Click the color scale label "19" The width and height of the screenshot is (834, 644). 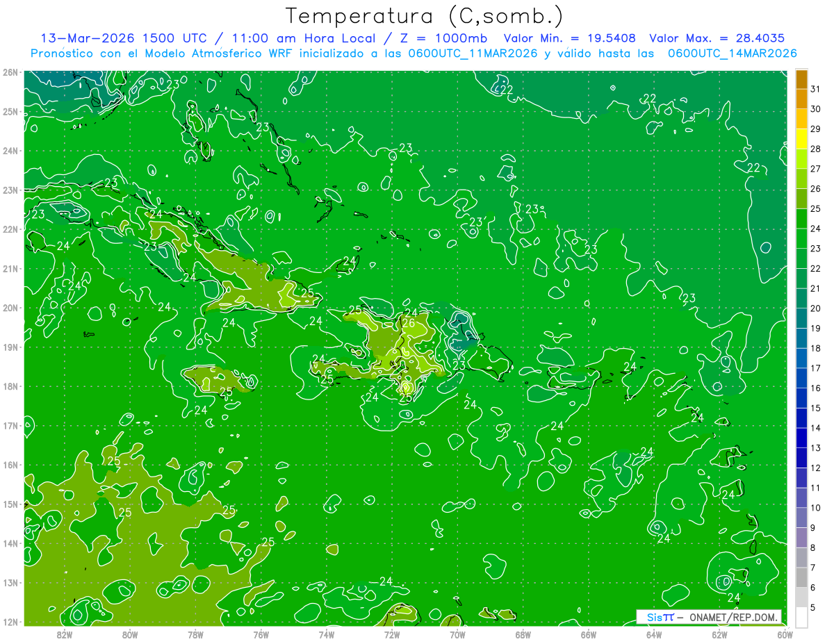tap(816, 328)
